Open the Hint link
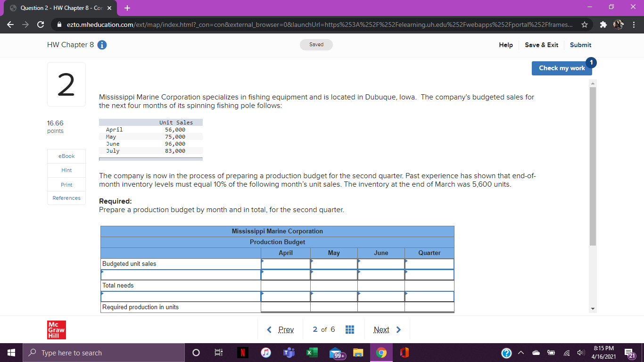This screenshot has width=644, height=362. (66, 170)
